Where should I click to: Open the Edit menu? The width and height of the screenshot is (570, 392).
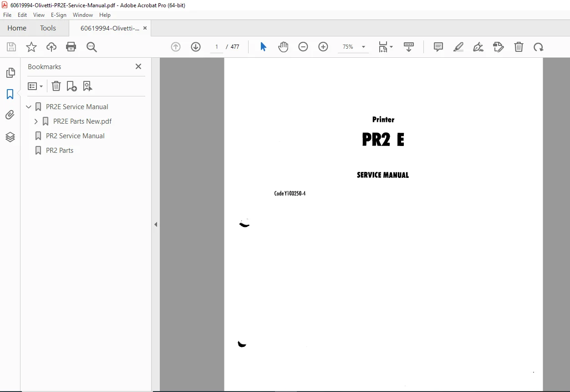click(22, 15)
